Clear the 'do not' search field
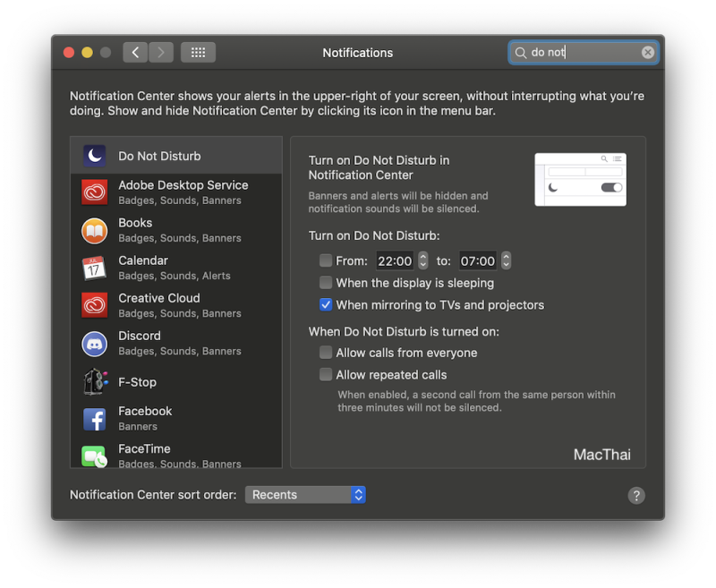 pyautogui.click(x=647, y=51)
